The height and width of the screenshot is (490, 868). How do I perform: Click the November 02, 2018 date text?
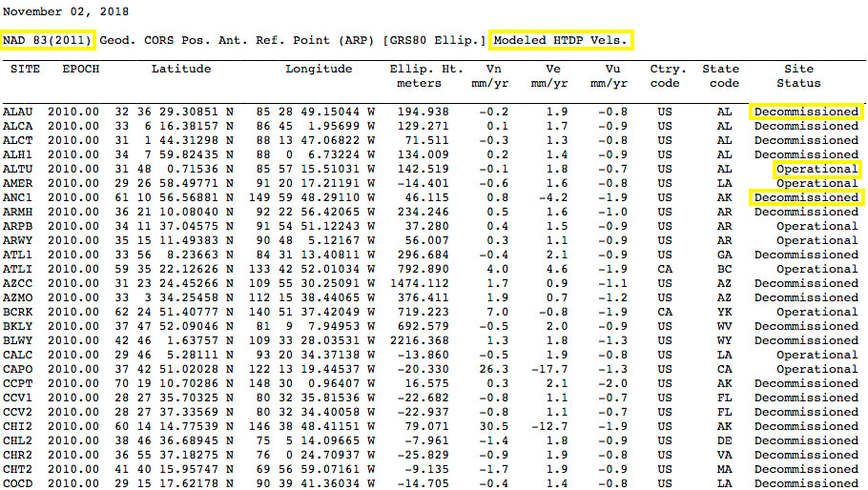pyautogui.click(x=67, y=12)
